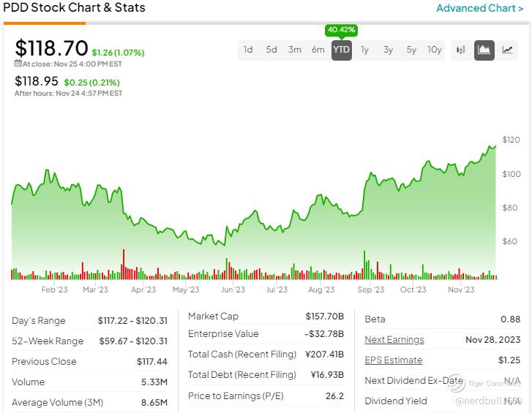Click next earnings date Nov 28, 2023
Image resolution: width=532 pixels, height=413 pixels.
coord(493,339)
